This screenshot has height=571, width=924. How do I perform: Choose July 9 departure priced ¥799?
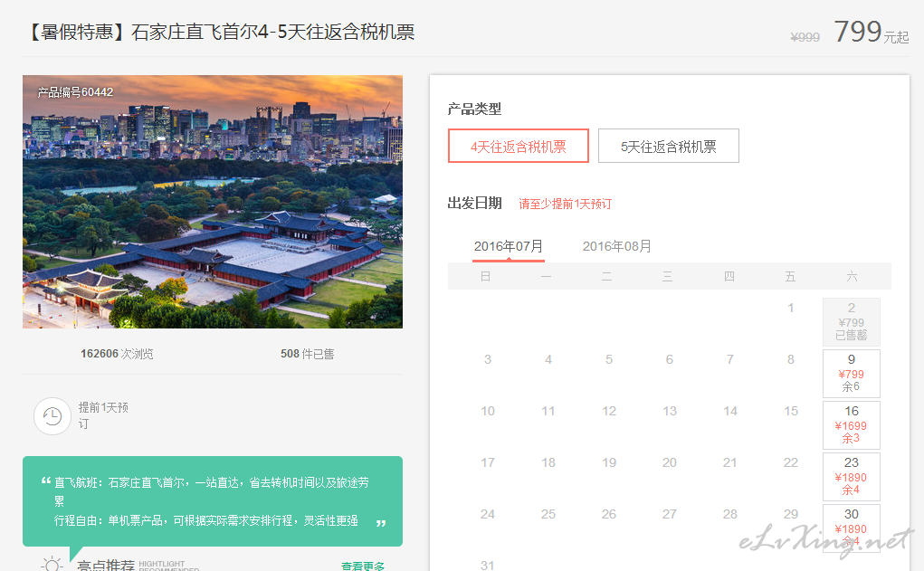(851, 374)
